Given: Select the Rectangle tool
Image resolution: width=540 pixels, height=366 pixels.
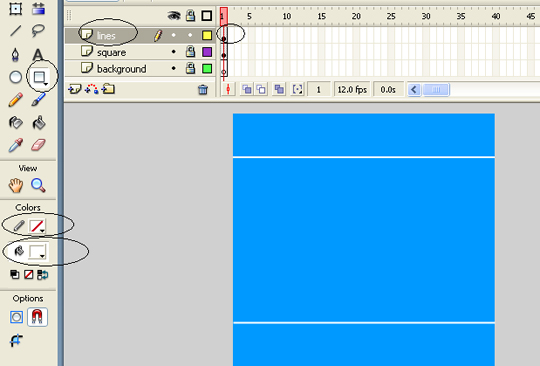Looking at the screenshot, I should tap(40, 77).
